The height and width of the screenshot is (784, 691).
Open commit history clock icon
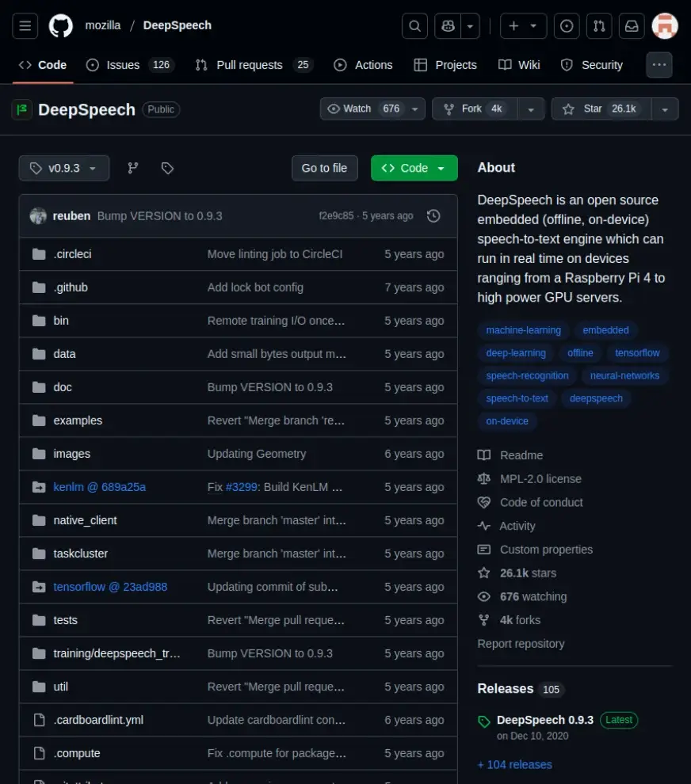coord(433,216)
